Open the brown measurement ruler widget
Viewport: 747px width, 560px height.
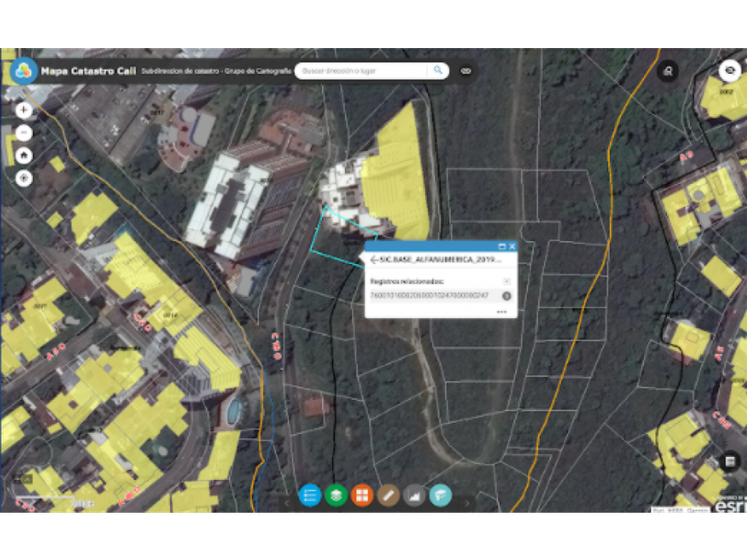coord(388,495)
